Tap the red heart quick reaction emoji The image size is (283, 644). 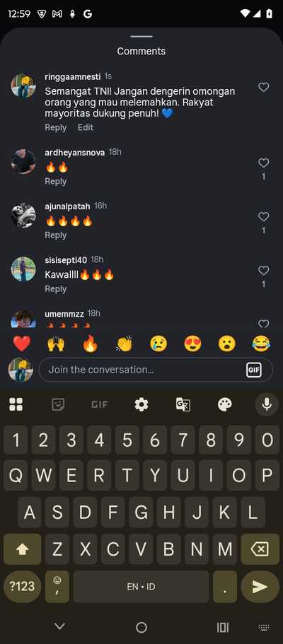tap(22, 344)
